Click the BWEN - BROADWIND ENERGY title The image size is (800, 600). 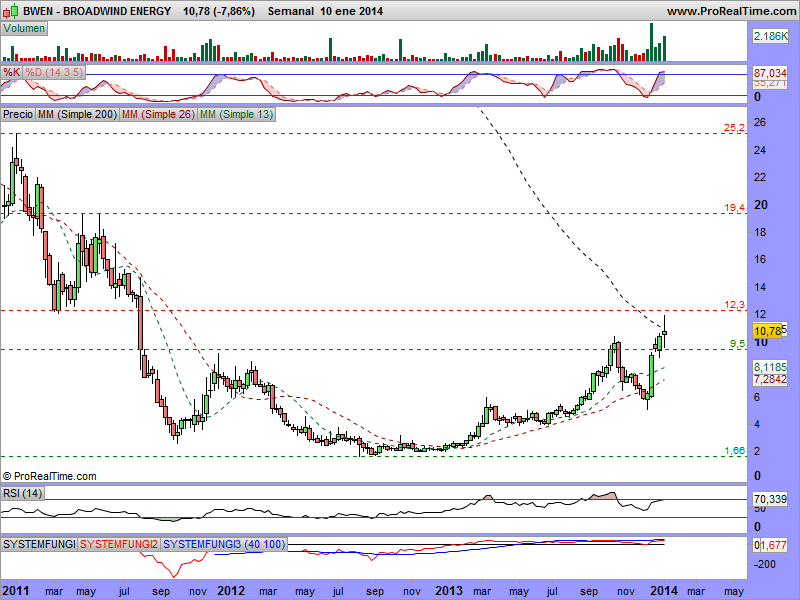point(97,11)
